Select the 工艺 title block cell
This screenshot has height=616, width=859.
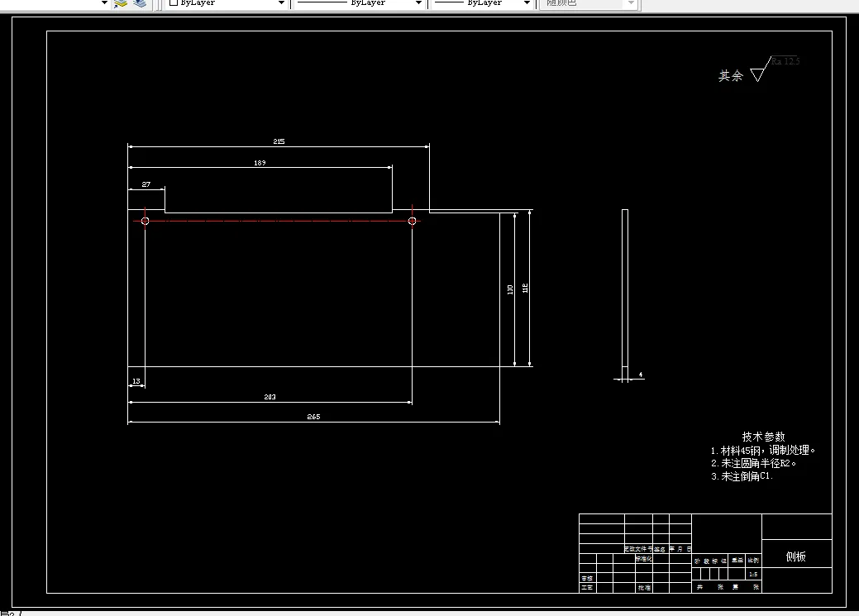587,588
